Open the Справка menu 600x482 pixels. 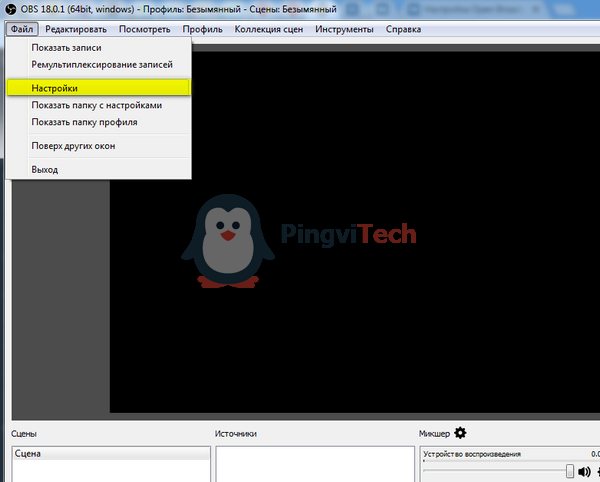click(403, 29)
